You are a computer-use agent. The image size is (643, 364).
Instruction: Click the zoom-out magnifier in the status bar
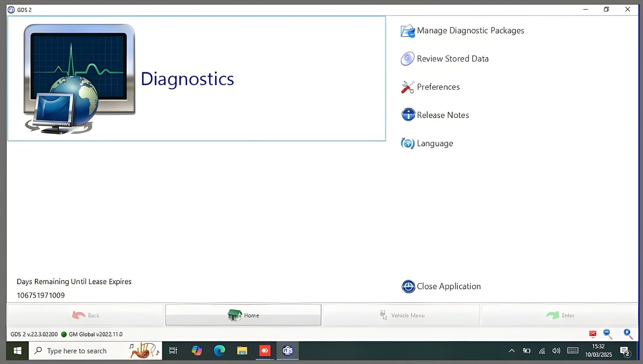[x=607, y=334]
